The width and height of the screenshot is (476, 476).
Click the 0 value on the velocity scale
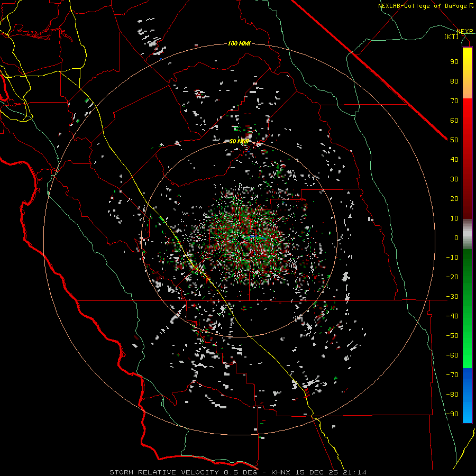[456, 237]
